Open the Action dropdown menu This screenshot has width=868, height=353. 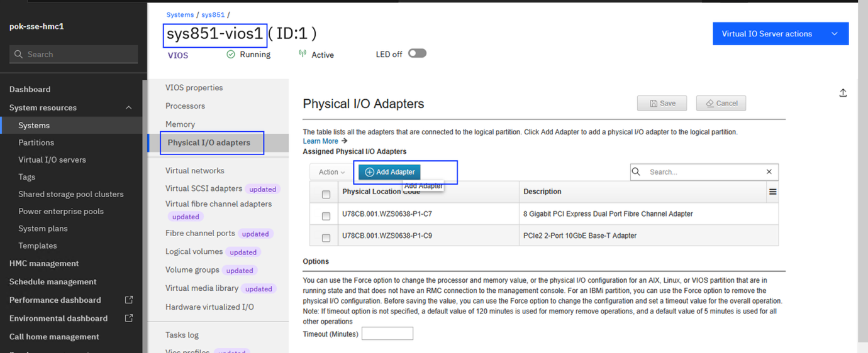coord(331,172)
